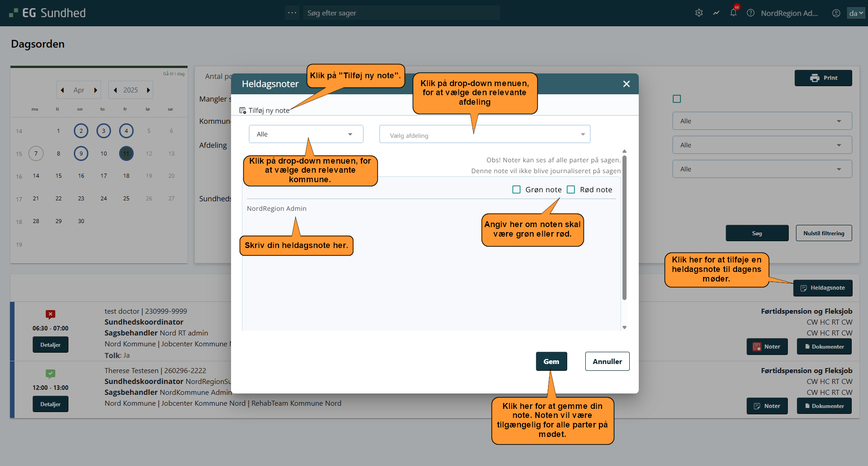The height and width of the screenshot is (466, 868).
Task: Expand the Vælg afdeling dropdown
Action: pyautogui.click(x=484, y=135)
